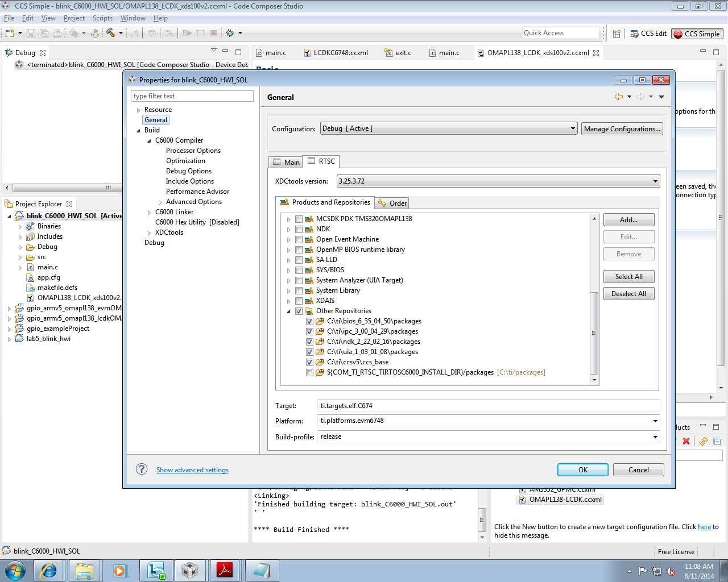The image size is (728, 582).
Task: Open the XDCtools version dropdown
Action: (498, 181)
